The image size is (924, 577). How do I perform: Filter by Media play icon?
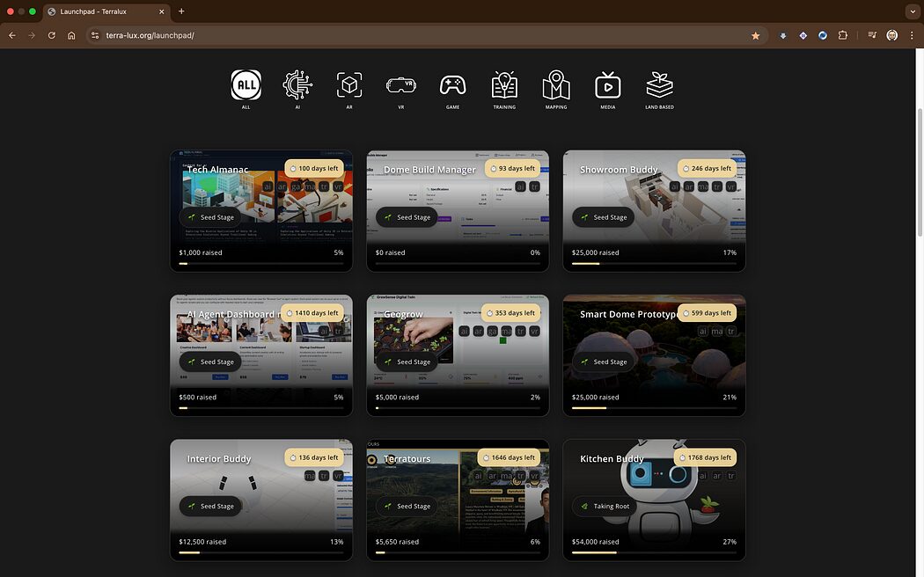tap(607, 85)
